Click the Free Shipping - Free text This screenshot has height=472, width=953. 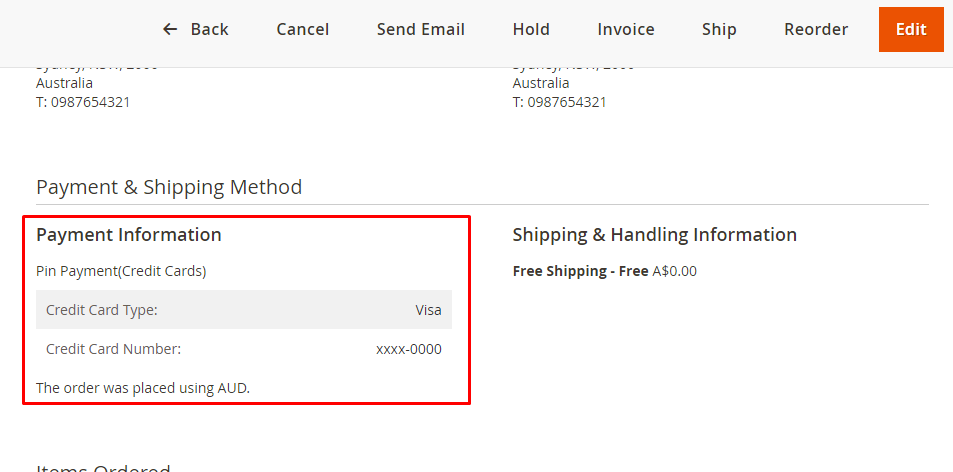(580, 271)
